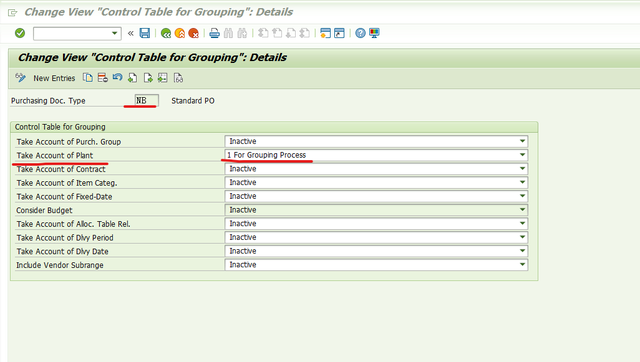Open the Take Account of Contract dropdown
This screenshot has width=640, height=362.
(522, 169)
